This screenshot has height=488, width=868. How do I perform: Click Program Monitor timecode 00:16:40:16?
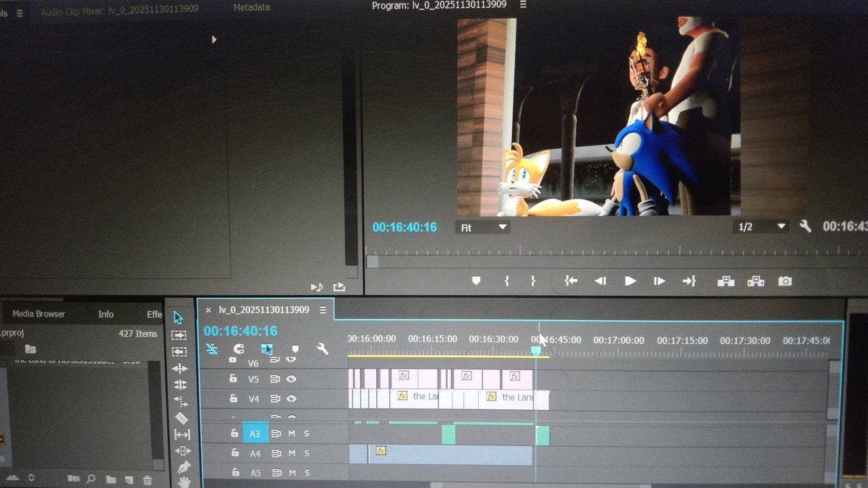click(x=404, y=227)
